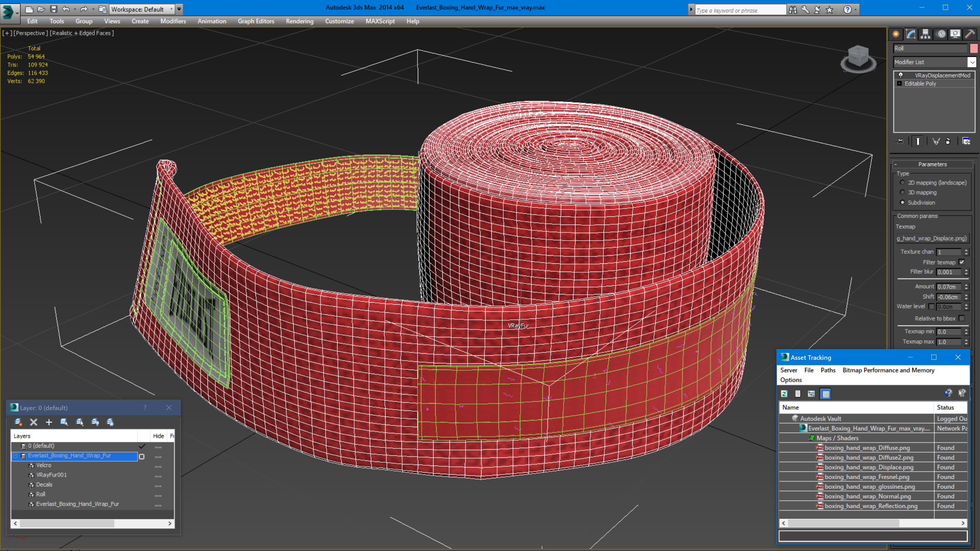The height and width of the screenshot is (551, 980).
Task: Refresh the Asset Tracking list
Action: tap(784, 393)
